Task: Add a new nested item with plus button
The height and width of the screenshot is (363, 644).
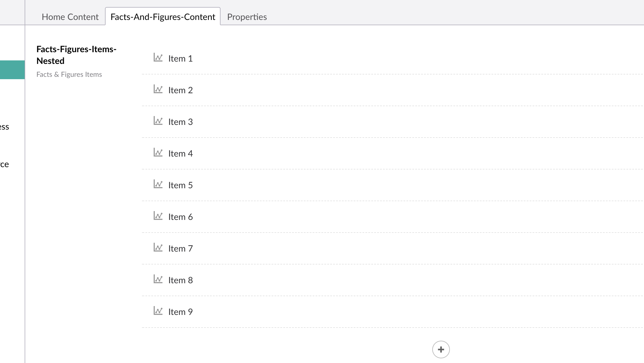Action: [x=441, y=350]
